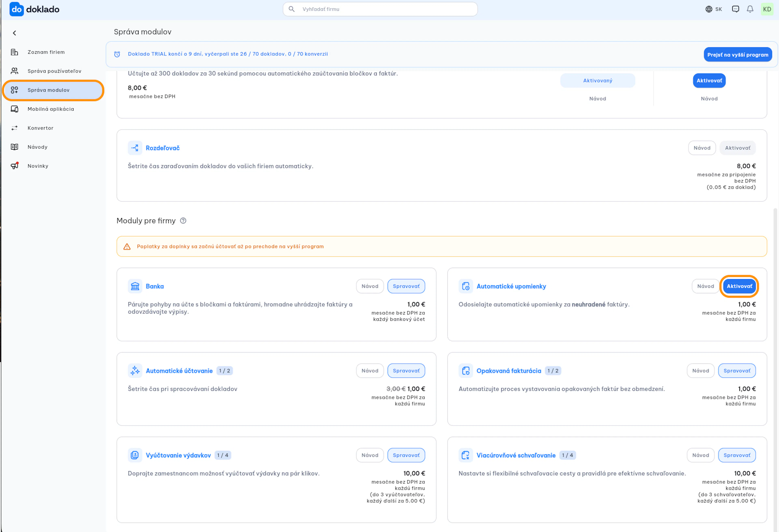The height and width of the screenshot is (532, 779).
Task: Click the search magnifier icon
Action: pos(292,9)
